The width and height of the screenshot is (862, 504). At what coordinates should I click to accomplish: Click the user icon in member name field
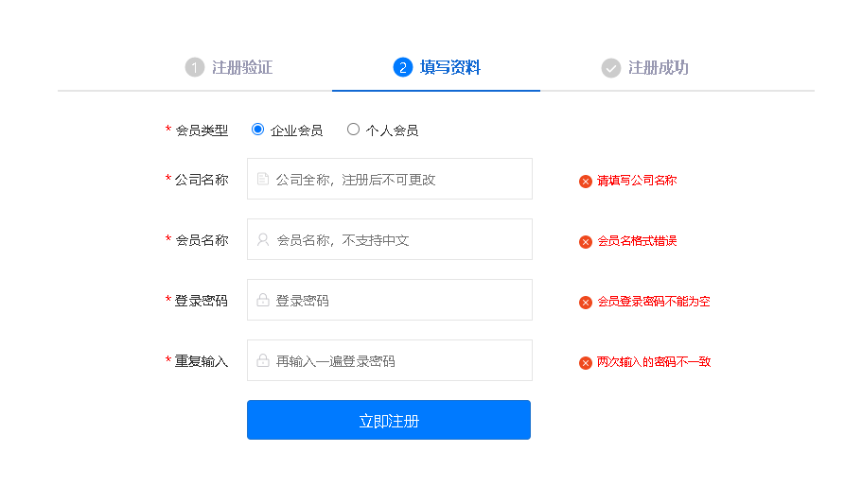(x=263, y=239)
